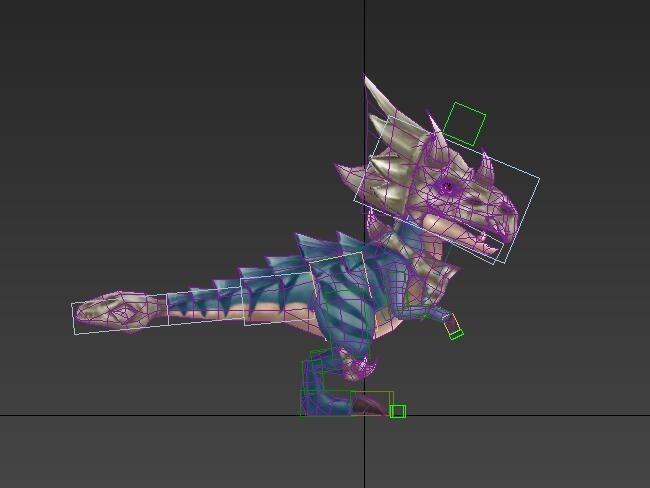Select the tail tip bone box
Image resolution: width=650 pixels, height=488 pixels.
click(120, 314)
